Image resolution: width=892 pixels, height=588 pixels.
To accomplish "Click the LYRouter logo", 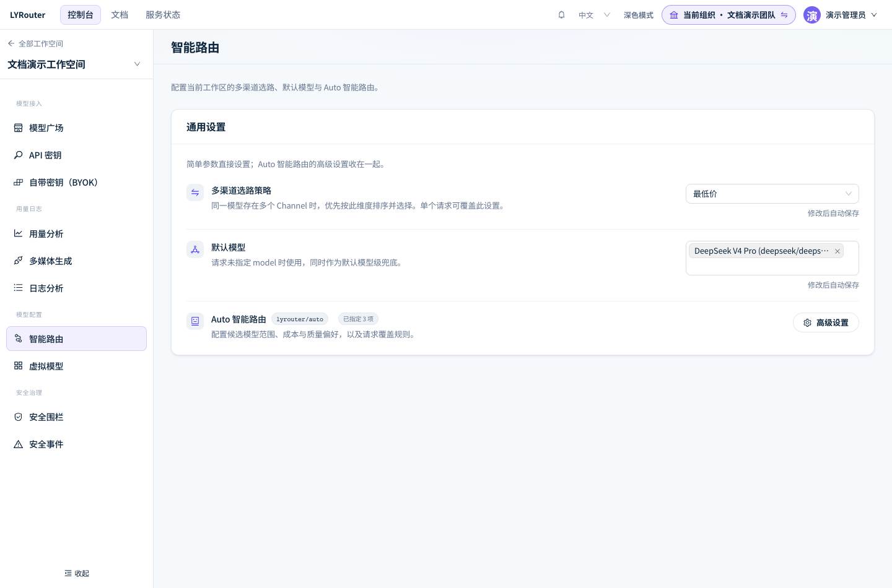I will (x=28, y=15).
